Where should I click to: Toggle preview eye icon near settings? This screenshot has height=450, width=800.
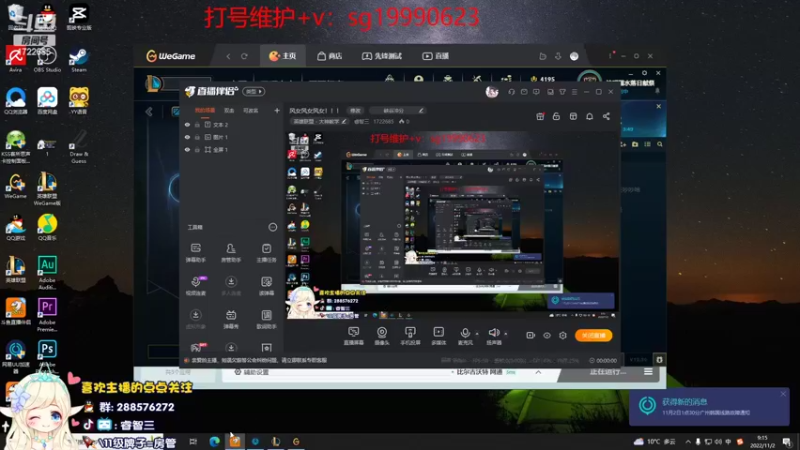[x=546, y=335]
